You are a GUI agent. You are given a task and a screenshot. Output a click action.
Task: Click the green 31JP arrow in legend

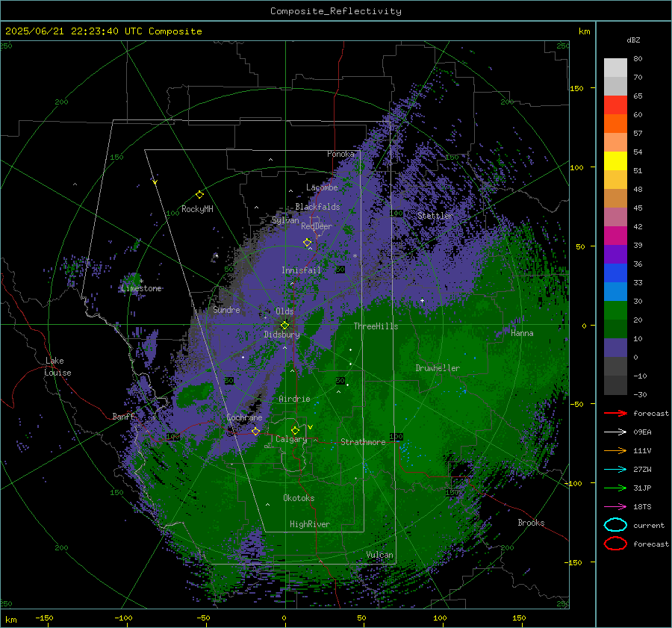point(615,488)
